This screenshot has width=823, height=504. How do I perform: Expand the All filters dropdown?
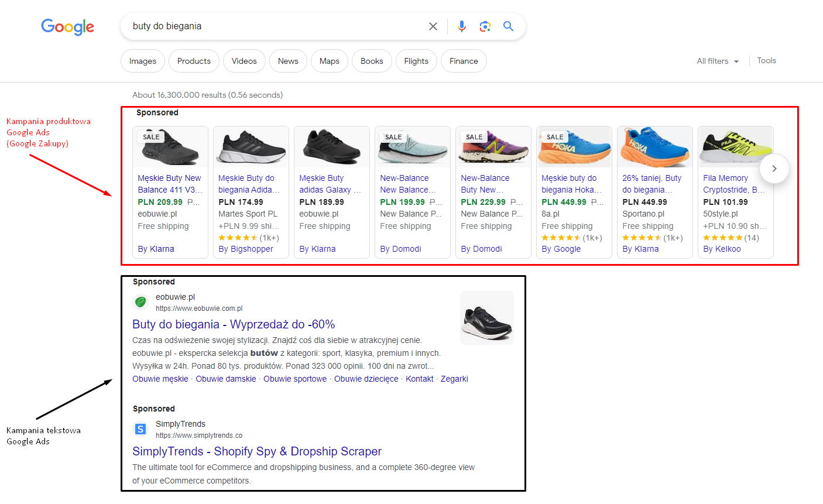[718, 61]
